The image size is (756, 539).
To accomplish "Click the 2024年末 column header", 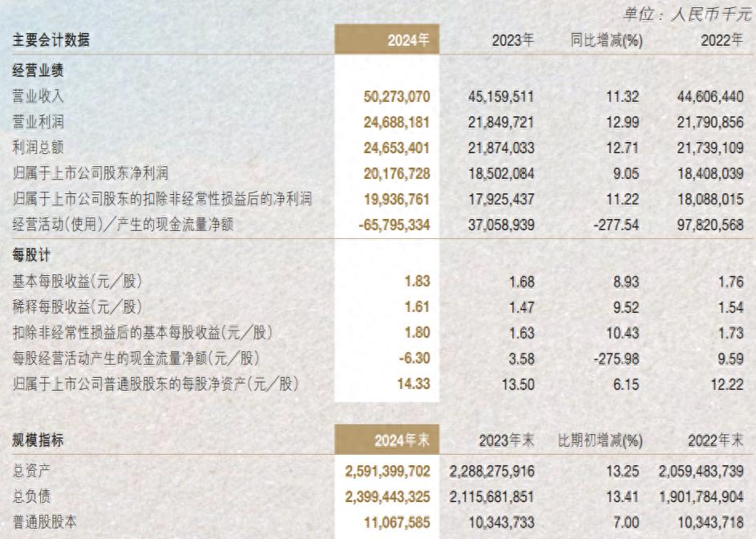I will [x=402, y=440].
